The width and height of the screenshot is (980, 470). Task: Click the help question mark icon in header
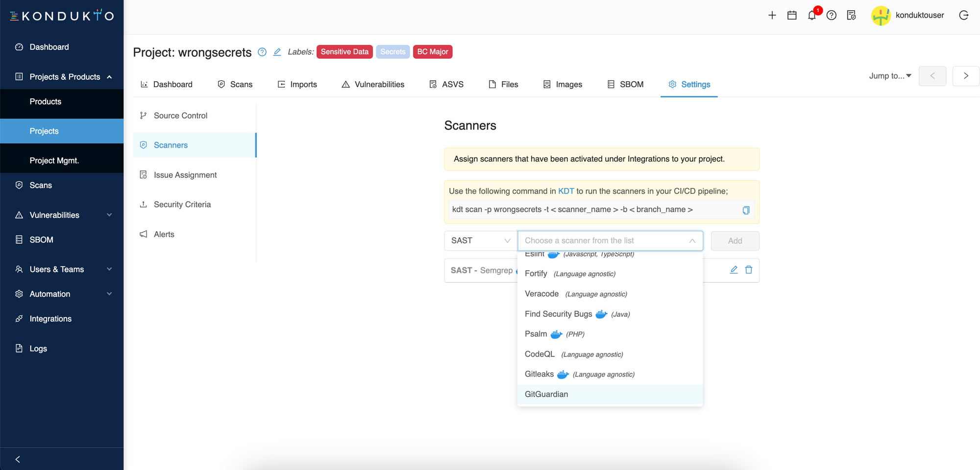[832, 15]
